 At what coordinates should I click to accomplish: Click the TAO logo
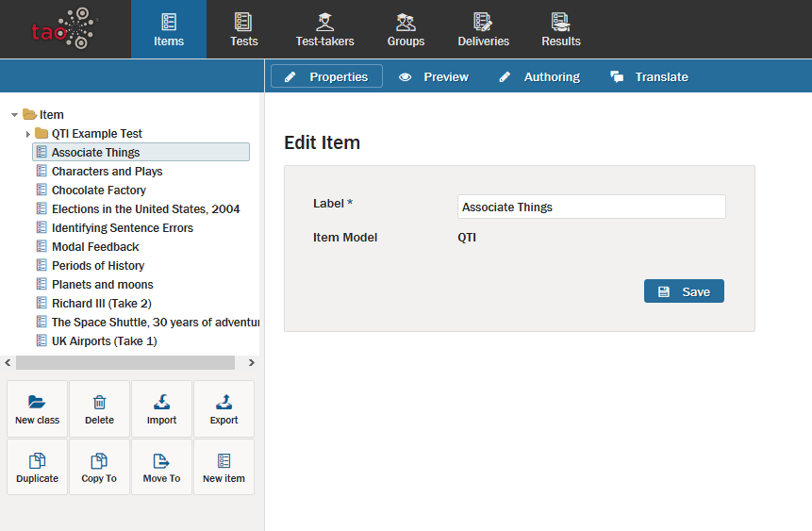(64, 28)
